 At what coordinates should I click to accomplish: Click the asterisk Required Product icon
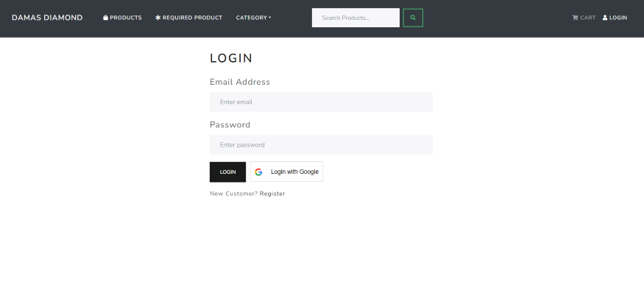(x=158, y=18)
